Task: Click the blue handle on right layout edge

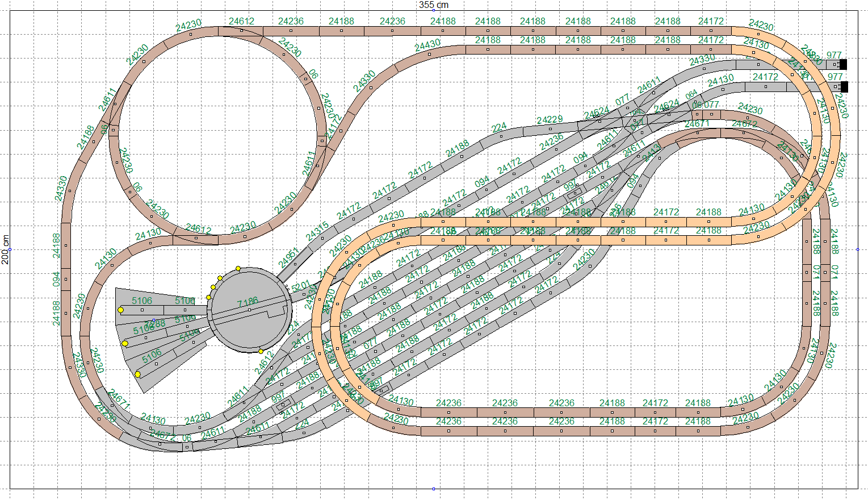Action: tap(858, 249)
